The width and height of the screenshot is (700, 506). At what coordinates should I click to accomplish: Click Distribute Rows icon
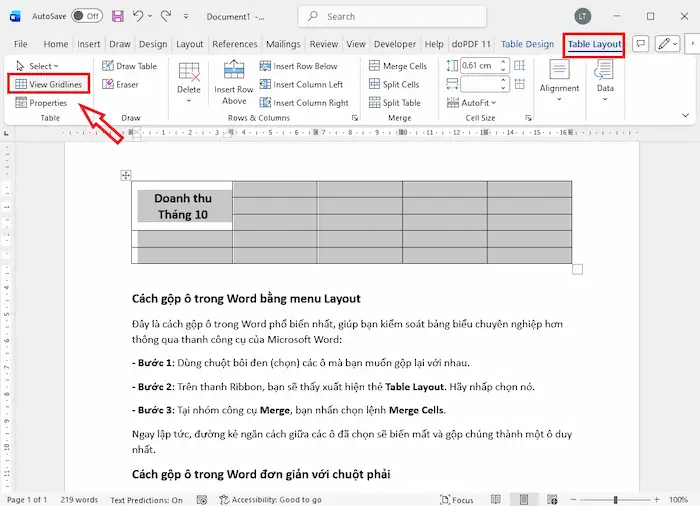click(520, 66)
